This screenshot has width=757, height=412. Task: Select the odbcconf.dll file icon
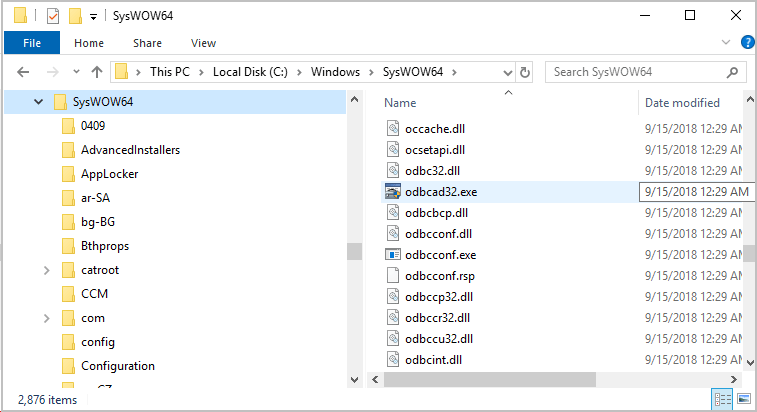point(393,234)
